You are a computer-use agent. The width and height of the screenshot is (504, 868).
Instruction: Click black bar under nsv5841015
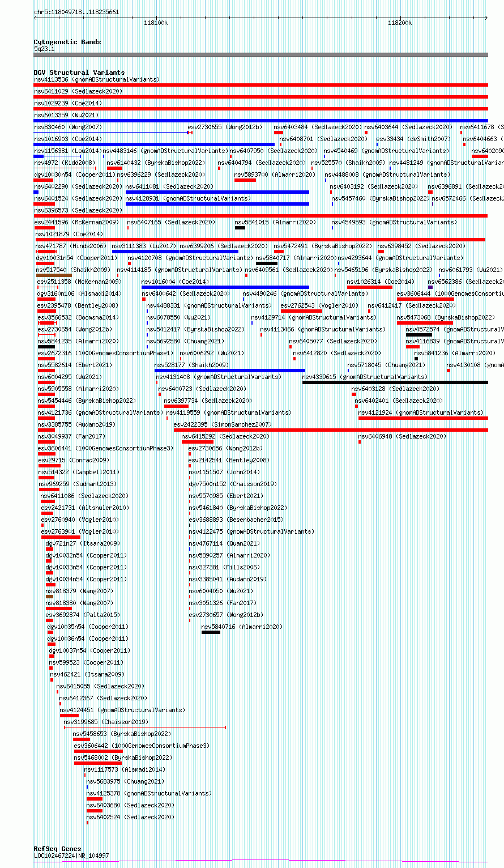240,228
